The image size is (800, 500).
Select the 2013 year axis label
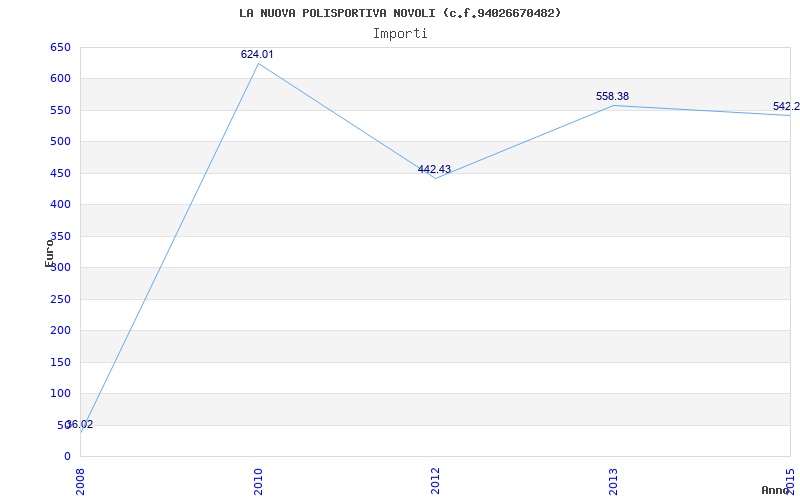tap(613, 481)
